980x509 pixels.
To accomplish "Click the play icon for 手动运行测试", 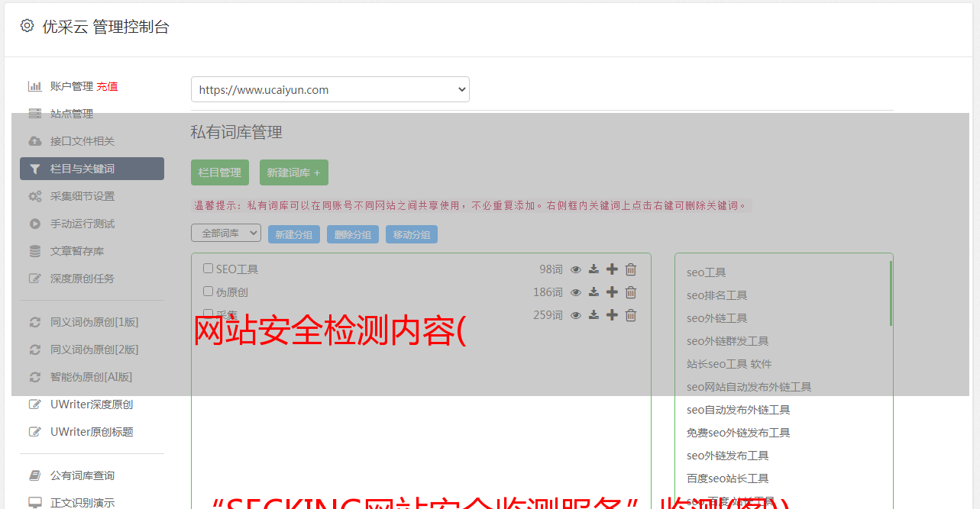I will click(x=34, y=224).
